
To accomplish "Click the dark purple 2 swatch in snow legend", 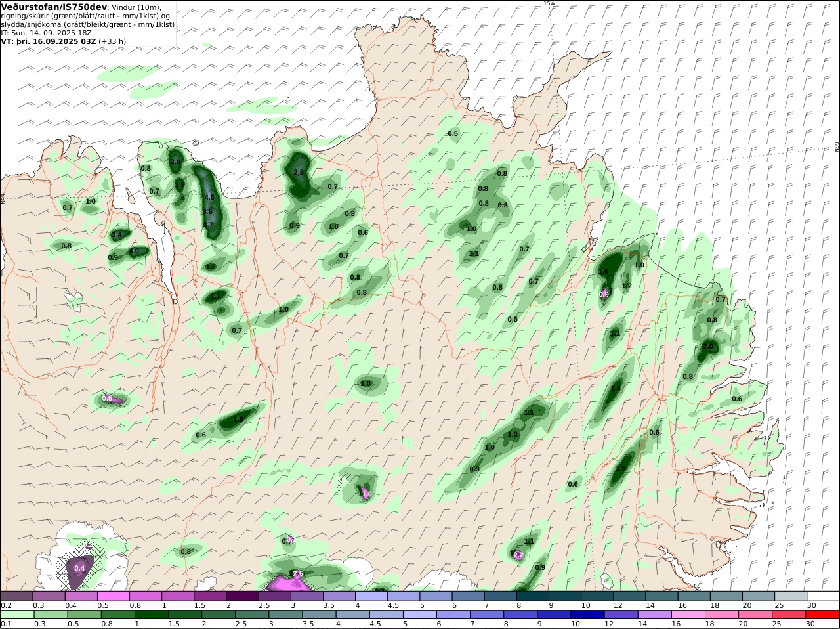I will (242, 596).
